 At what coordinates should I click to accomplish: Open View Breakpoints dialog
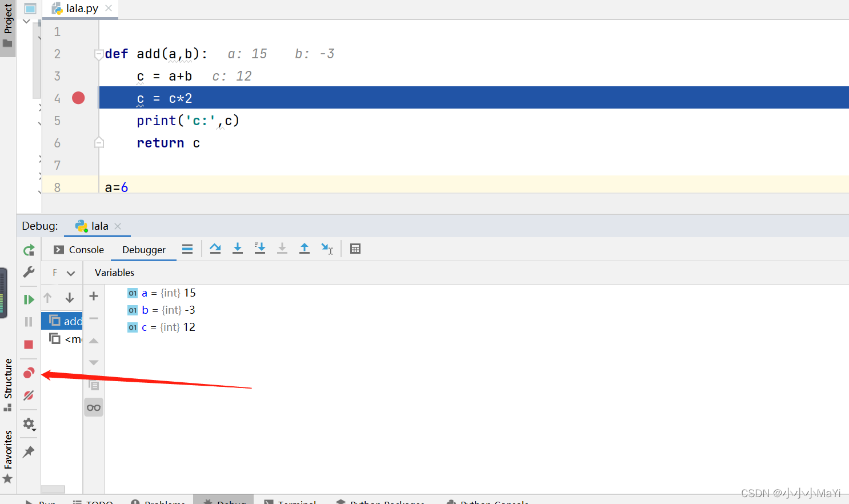pyautogui.click(x=29, y=373)
